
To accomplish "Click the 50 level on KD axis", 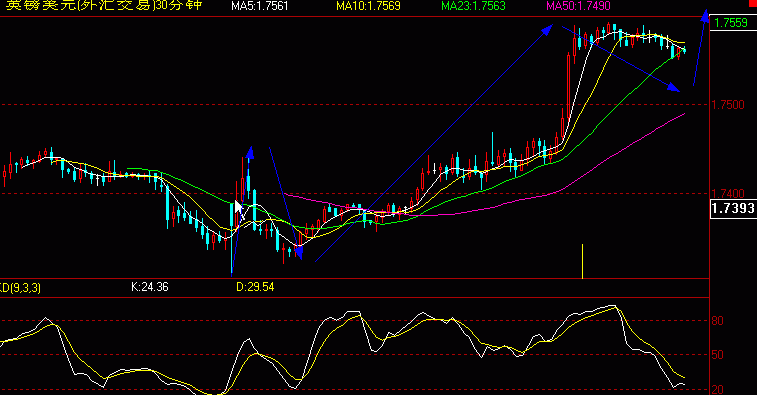I will click(718, 355).
